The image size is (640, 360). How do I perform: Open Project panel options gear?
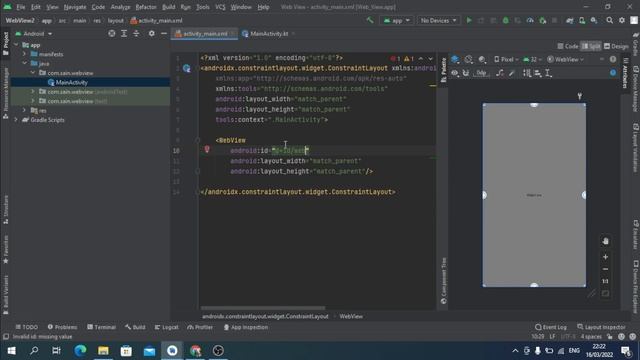click(151, 33)
